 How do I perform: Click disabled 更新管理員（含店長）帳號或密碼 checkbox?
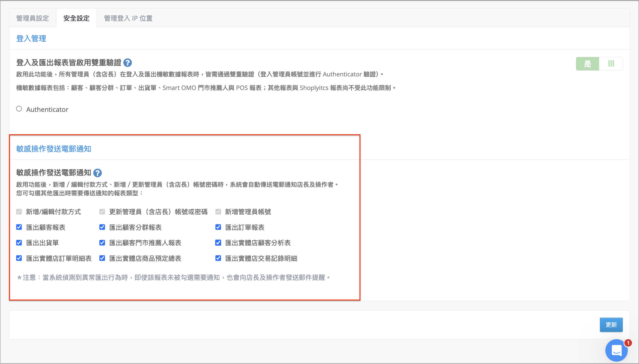tap(102, 211)
